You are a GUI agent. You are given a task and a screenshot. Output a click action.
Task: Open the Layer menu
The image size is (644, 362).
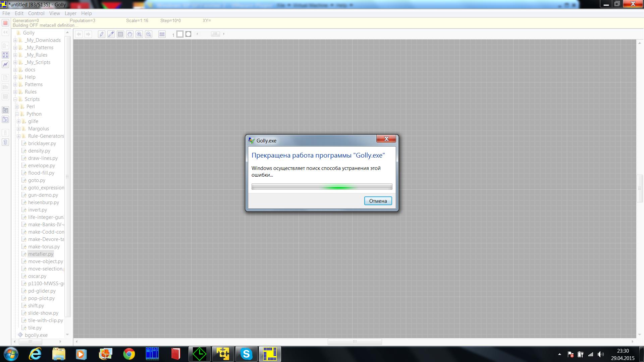pos(70,13)
